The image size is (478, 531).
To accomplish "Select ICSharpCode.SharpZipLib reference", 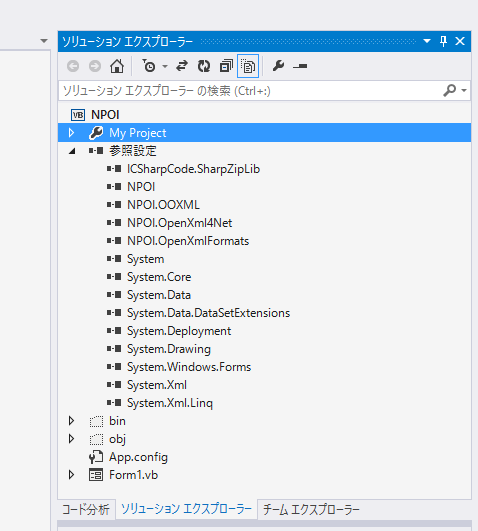I will click(193, 169).
